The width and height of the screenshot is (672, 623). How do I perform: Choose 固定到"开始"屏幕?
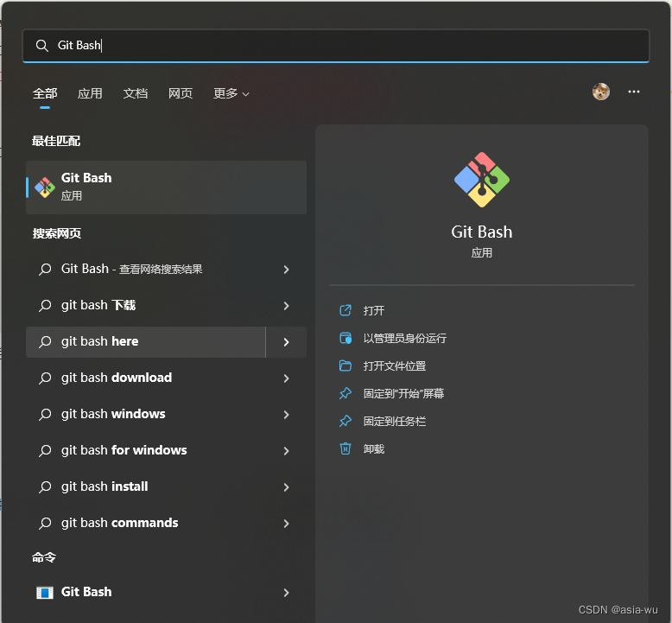pos(403,394)
